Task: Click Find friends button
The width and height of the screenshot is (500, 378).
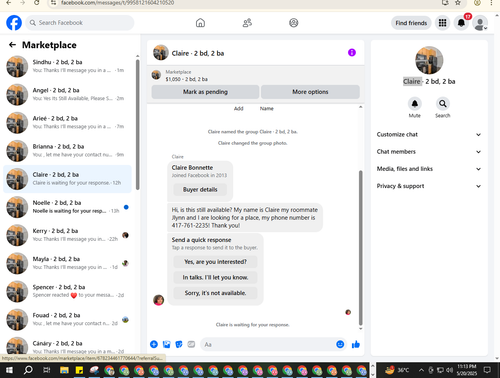Action: coord(411,23)
